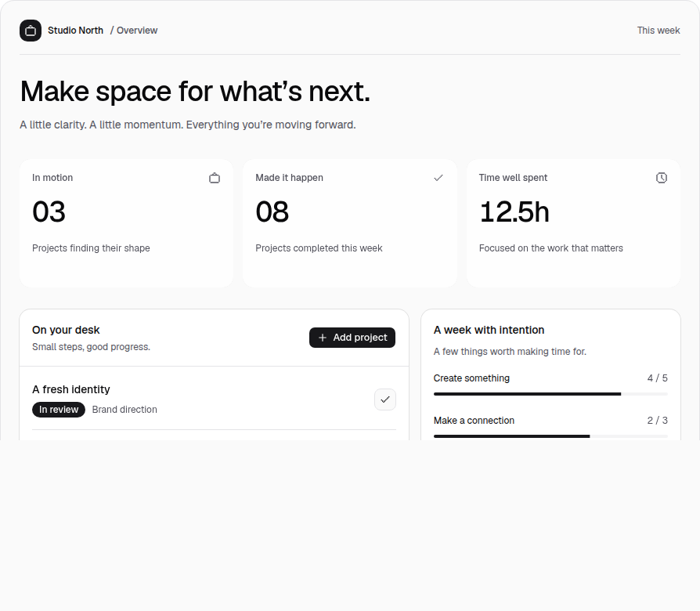
Task: Mark A fresh identity project complete
Action: (385, 399)
